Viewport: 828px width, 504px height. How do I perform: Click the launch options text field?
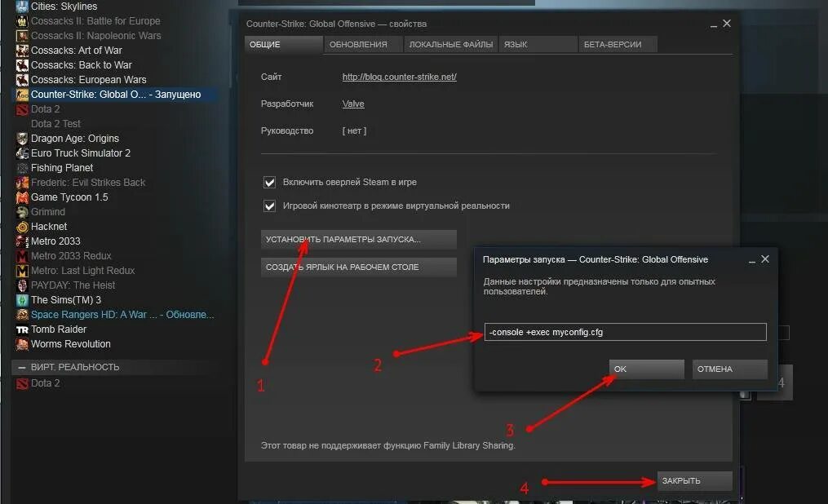point(625,332)
